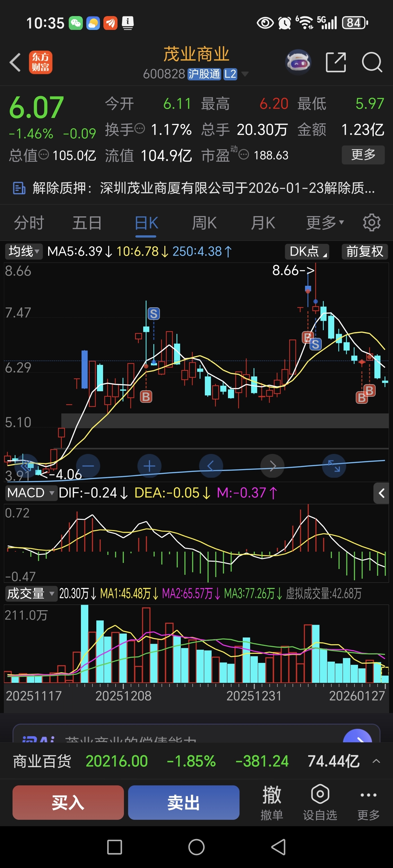Open the AI robot assistant avatar
This screenshot has height=868, width=393.
(x=298, y=62)
